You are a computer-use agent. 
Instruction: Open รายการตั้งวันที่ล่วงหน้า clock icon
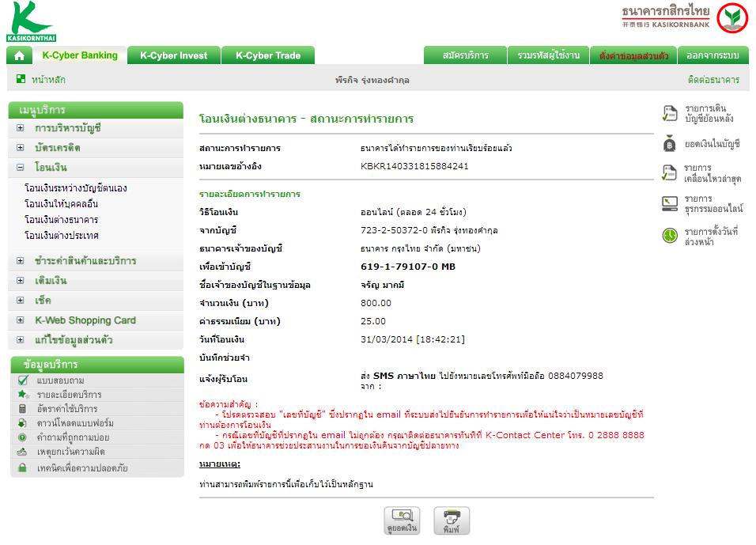click(x=670, y=236)
